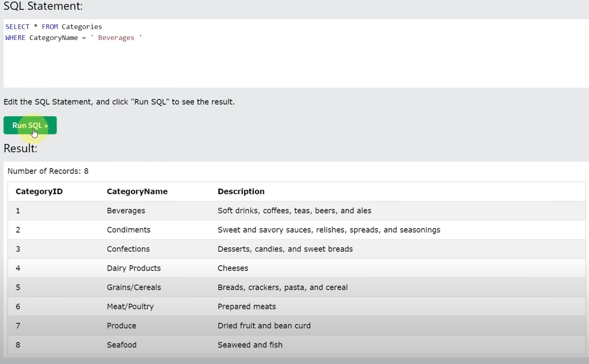Click the Desserts, candies, and sweet breads cell

285,249
